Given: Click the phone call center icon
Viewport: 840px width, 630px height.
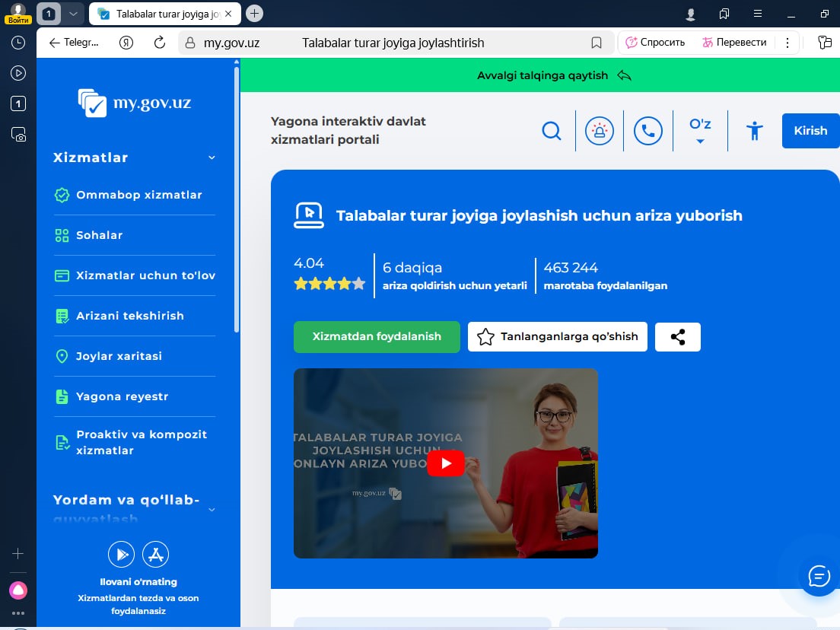Looking at the screenshot, I should click(x=647, y=131).
